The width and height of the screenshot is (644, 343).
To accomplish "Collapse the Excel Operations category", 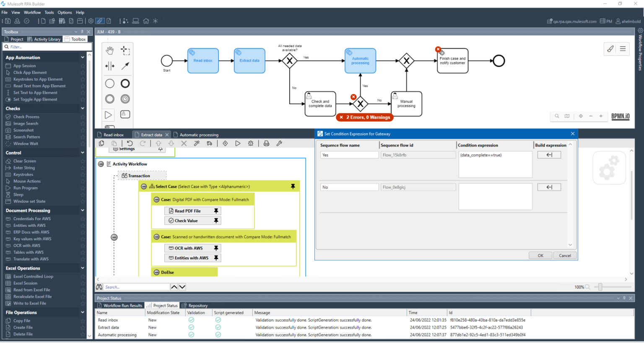I will click(83, 268).
